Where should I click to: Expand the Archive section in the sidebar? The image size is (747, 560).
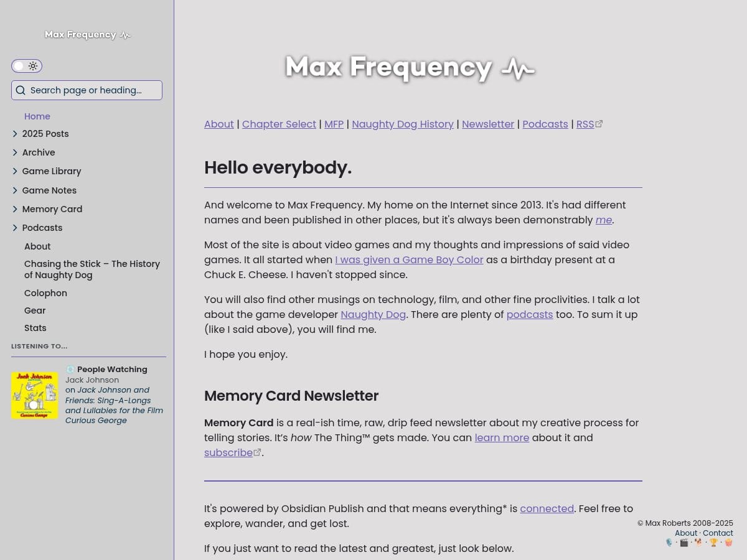15,152
